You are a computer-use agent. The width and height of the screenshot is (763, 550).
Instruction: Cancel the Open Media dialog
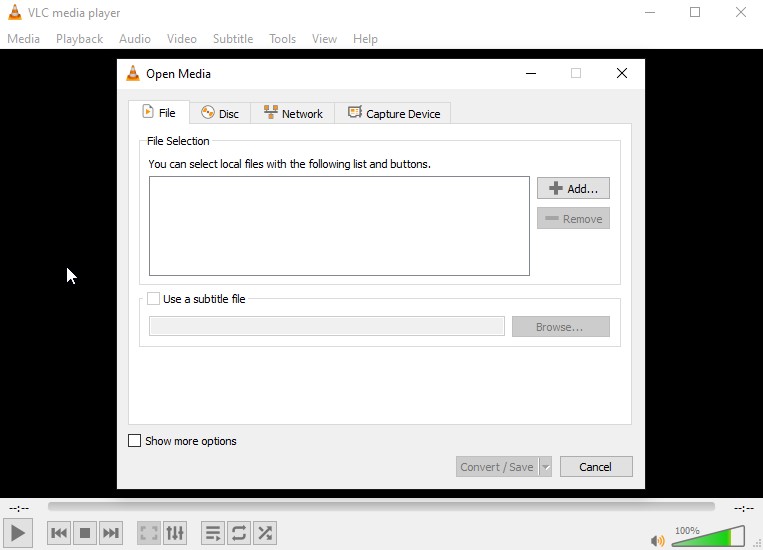[x=596, y=467]
